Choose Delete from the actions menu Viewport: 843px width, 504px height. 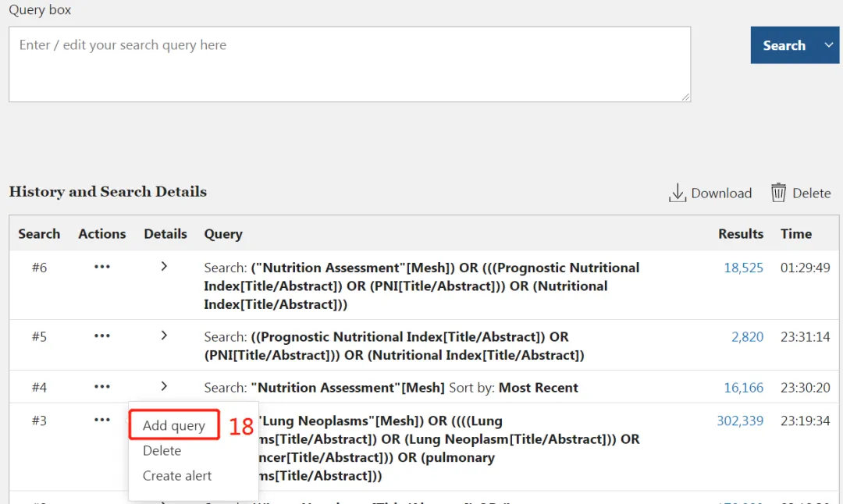pyautogui.click(x=162, y=450)
